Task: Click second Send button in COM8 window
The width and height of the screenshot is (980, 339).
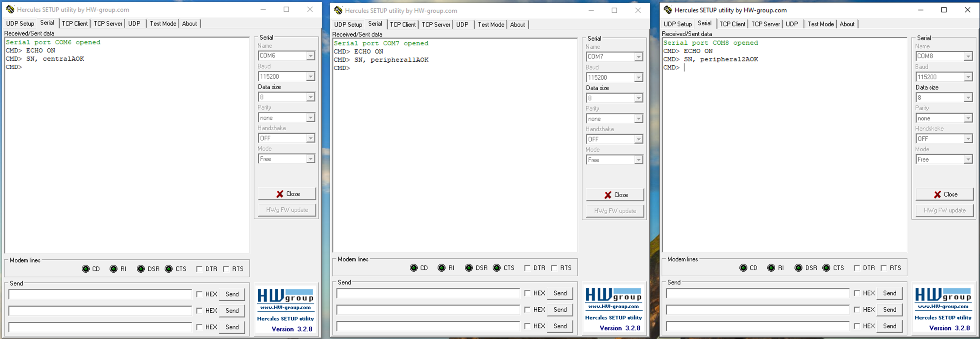Action: coord(890,310)
